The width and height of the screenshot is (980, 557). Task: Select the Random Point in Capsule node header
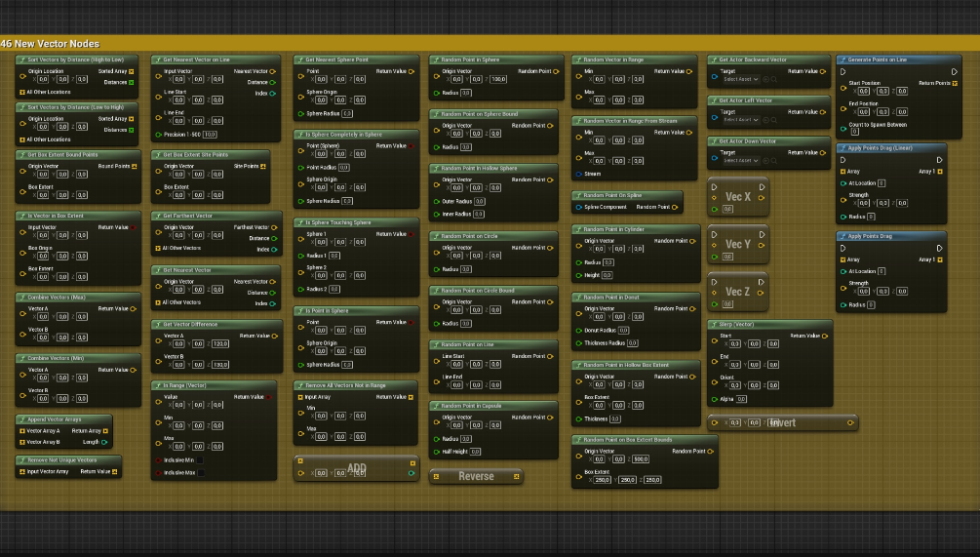493,406
